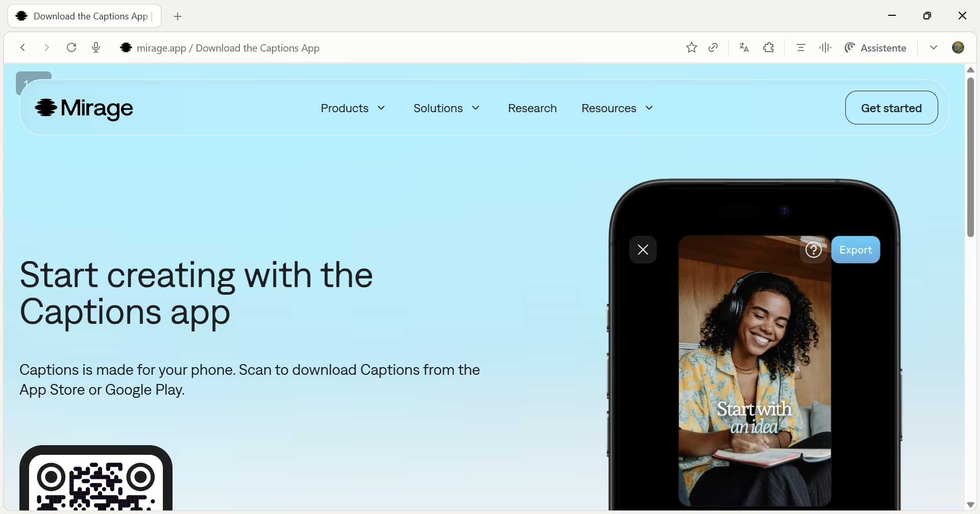Activate the microphone voice input icon

(96, 48)
